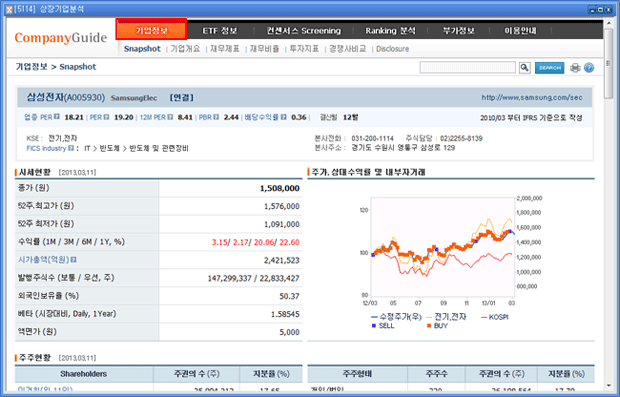Click info icon beside 업종 PER
This screenshot has height=397, width=620.
coord(57,117)
